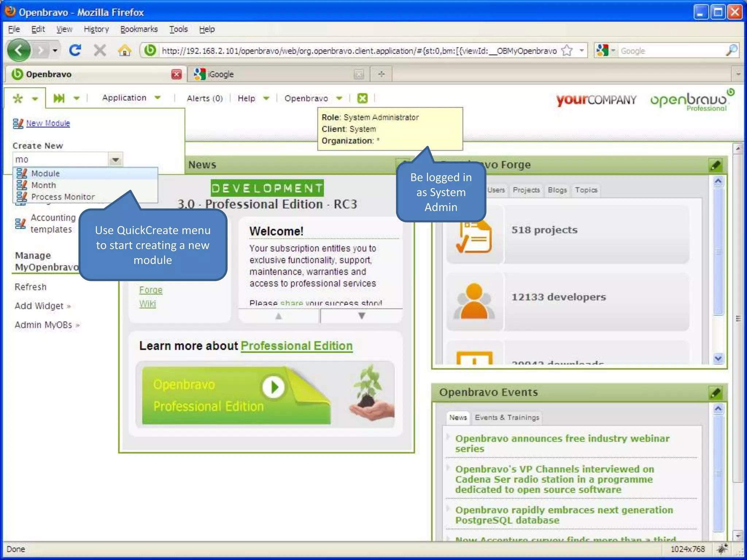Switch to the Projects tab in Forge widget
The width and height of the screenshot is (747, 560).
coord(526,190)
